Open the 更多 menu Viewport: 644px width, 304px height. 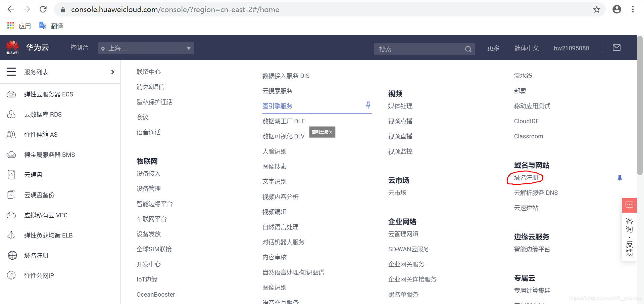[x=493, y=48]
